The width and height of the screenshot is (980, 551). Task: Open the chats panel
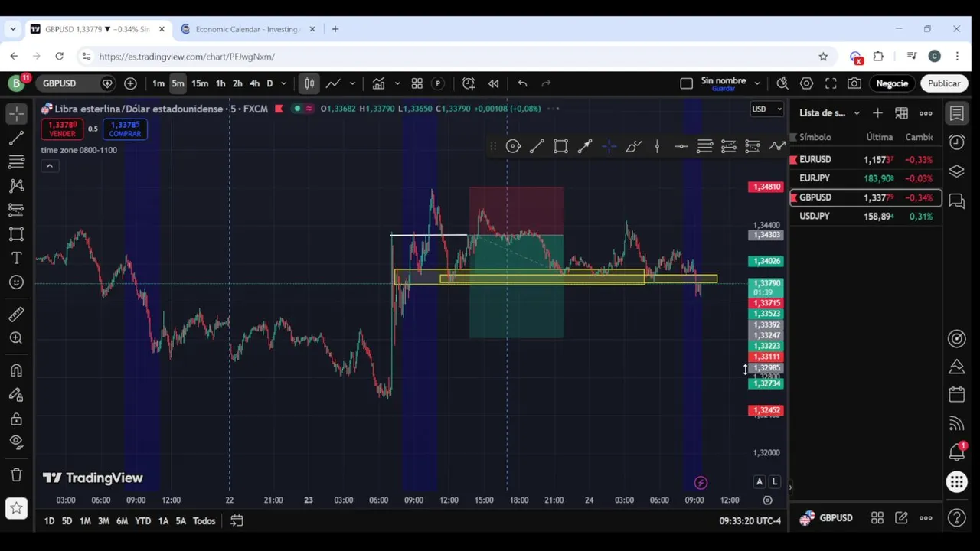(956, 201)
